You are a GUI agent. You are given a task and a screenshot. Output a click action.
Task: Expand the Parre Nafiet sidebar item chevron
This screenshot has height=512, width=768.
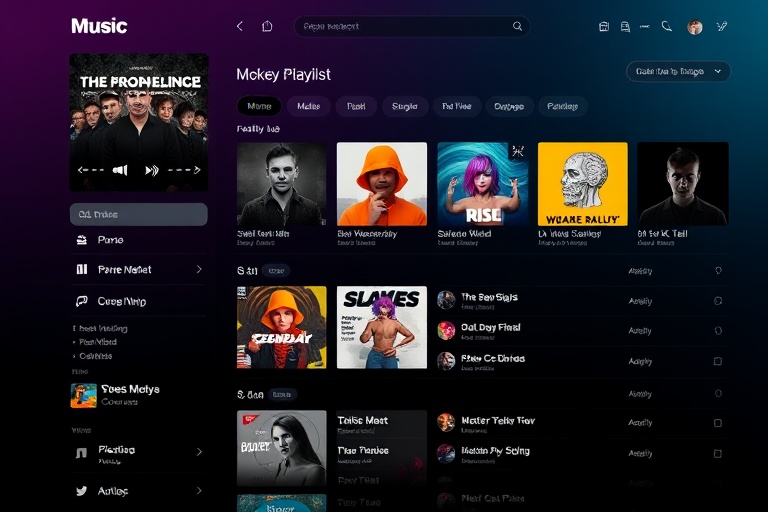point(198,269)
